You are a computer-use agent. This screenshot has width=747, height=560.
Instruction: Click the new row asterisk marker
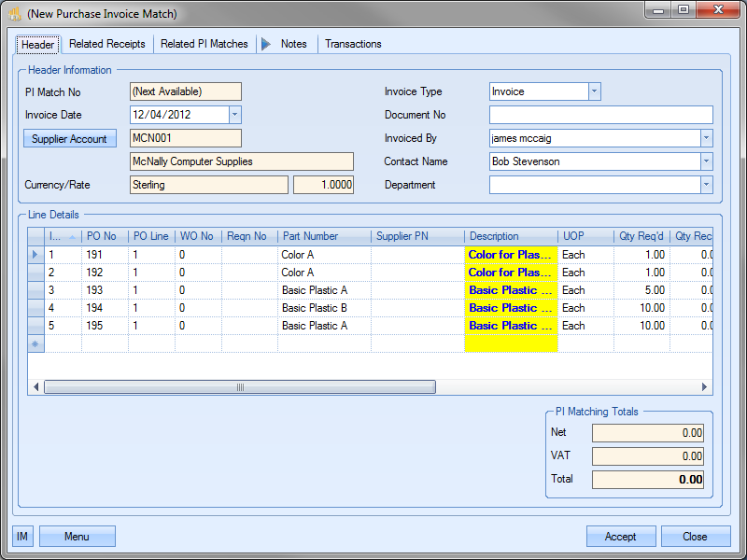(x=35, y=343)
